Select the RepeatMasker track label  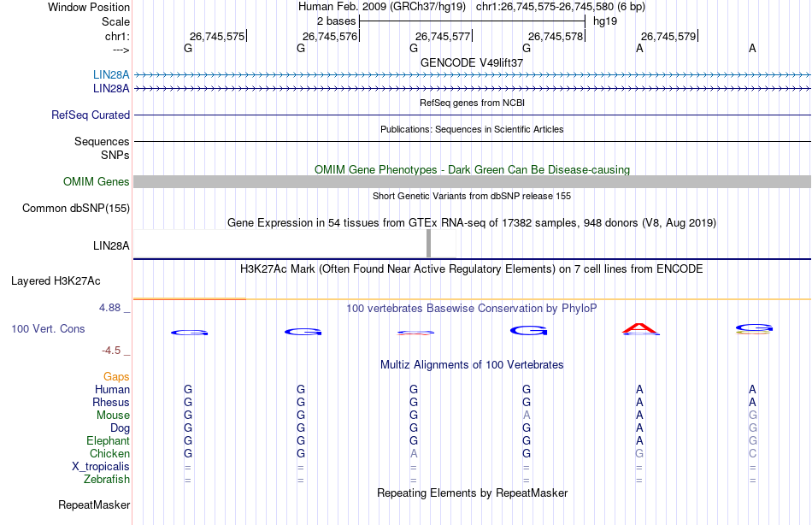[x=94, y=504]
